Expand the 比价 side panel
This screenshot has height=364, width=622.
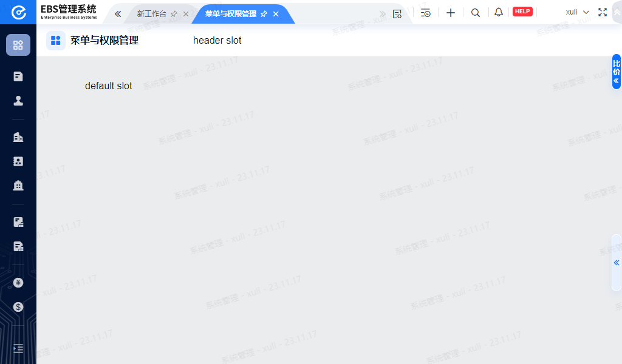coord(617,72)
